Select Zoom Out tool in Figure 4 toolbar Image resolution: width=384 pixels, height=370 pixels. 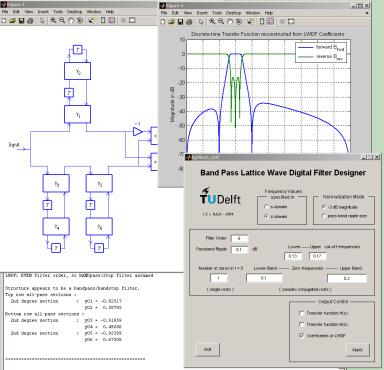tap(221, 22)
